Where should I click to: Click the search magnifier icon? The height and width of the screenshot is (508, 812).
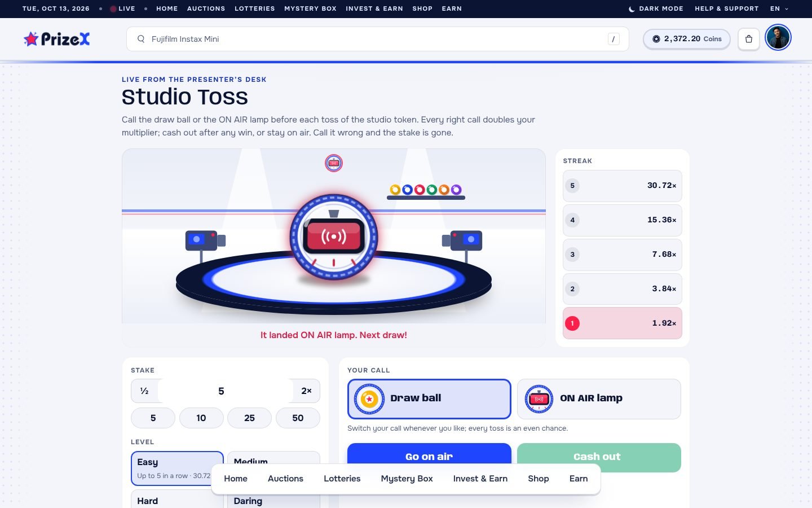pyautogui.click(x=141, y=39)
